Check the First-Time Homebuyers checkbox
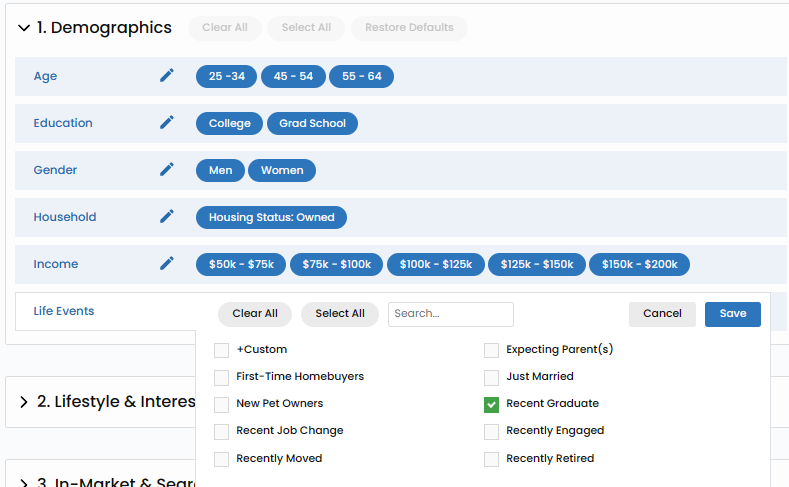This screenshot has height=487, width=789. click(x=222, y=377)
